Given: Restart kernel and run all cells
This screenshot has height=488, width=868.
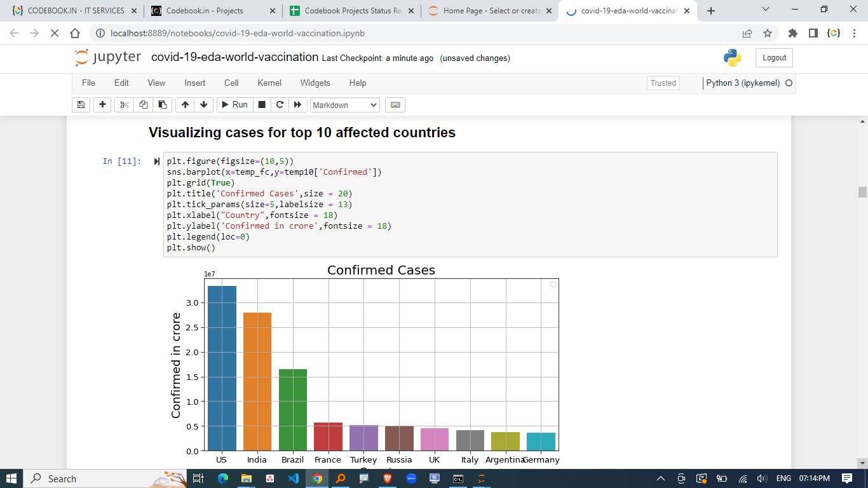Looking at the screenshot, I should [x=297, y=105].
